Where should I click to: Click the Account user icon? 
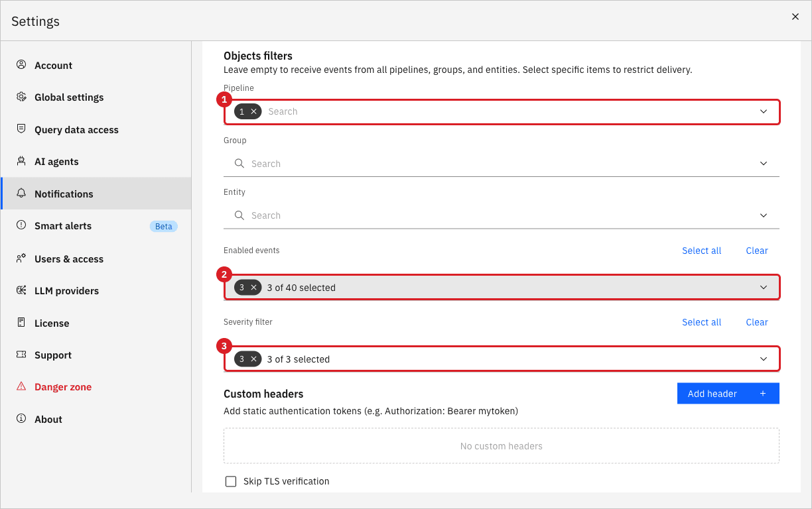[x=21, y=65]
